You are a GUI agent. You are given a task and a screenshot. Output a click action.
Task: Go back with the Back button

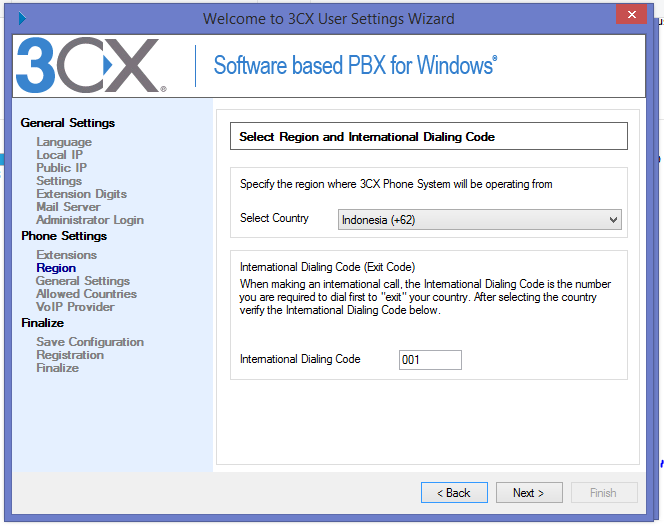point(454,493)
